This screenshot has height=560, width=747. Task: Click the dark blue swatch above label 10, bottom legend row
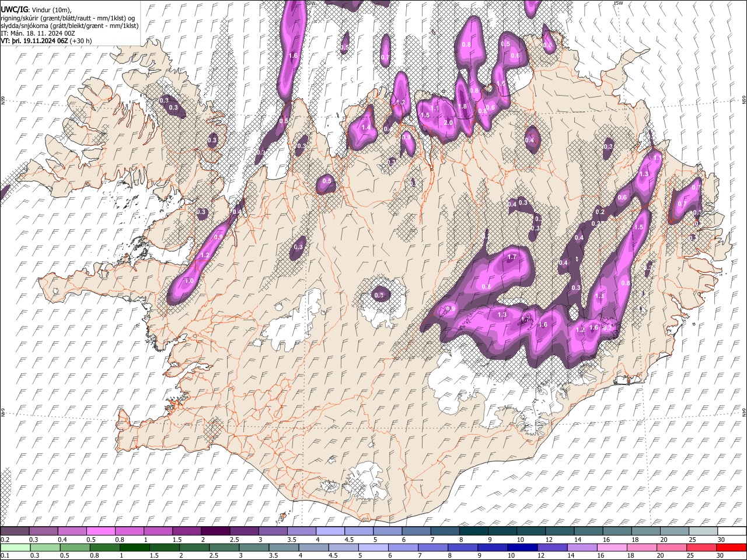[x=522, y=548]
